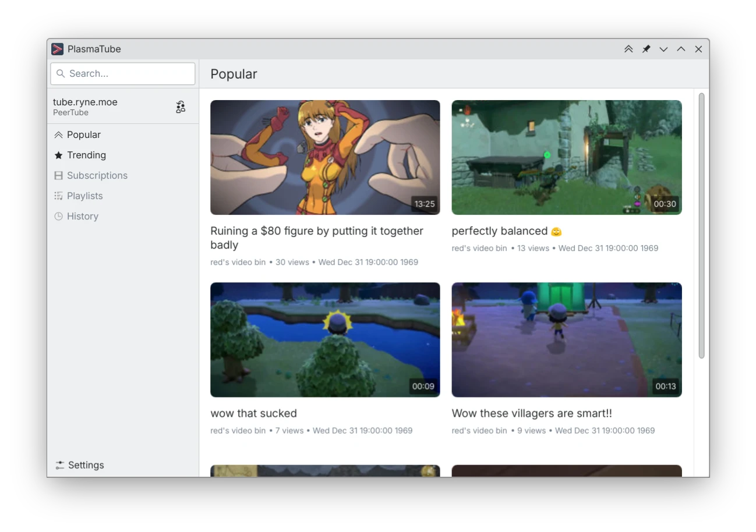Image resolution: width=756 pixels, height=532 pixels.
Task: Toggle the pin window icon
Action: 646,49
